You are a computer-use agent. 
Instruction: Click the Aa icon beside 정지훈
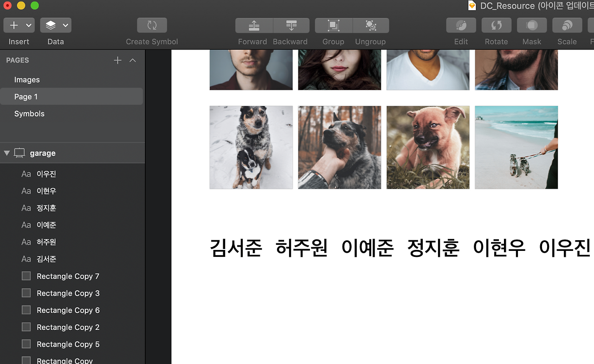point(26,208)
